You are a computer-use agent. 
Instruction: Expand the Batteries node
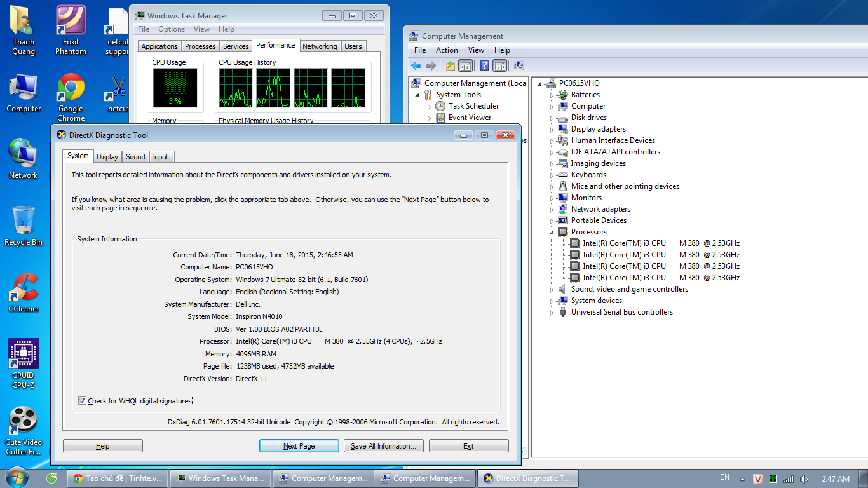(552, 95)
